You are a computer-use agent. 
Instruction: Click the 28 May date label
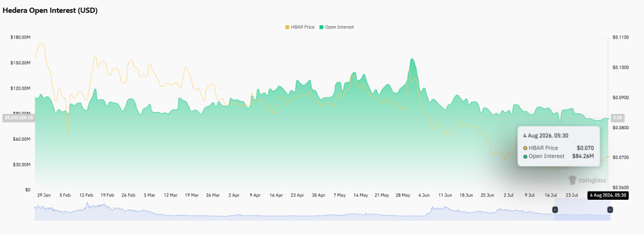pyautogui.click(x=403, y=195)
